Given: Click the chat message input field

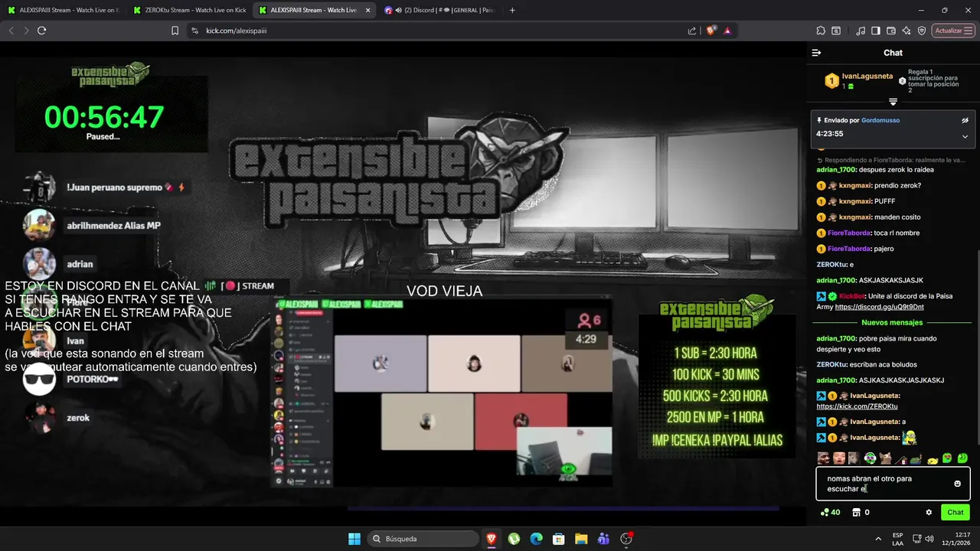Looking at the screenshot, I should [893, 484].
